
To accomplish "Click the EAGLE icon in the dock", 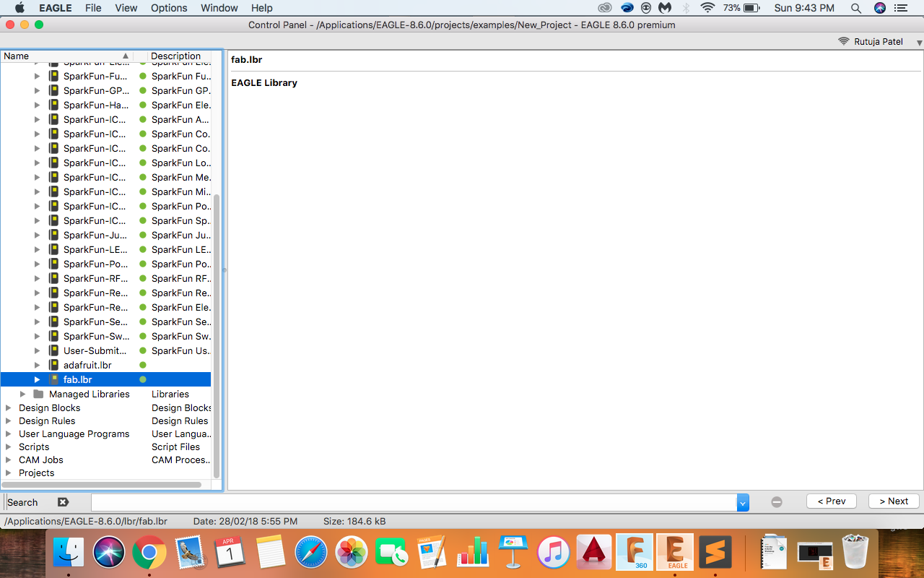I will coord(675,553).
